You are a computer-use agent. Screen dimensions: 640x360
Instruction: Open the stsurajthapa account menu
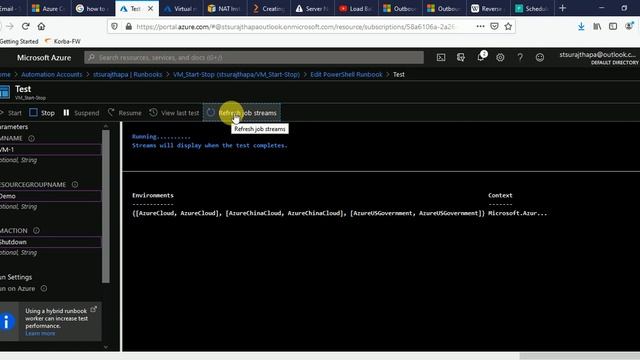[x=598, y=58]
